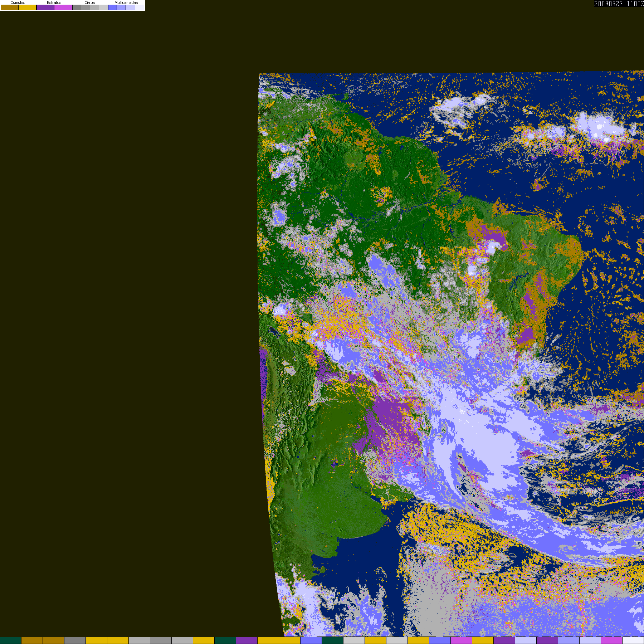Click the magenta Estratos legend swatch

pos(63,7)
